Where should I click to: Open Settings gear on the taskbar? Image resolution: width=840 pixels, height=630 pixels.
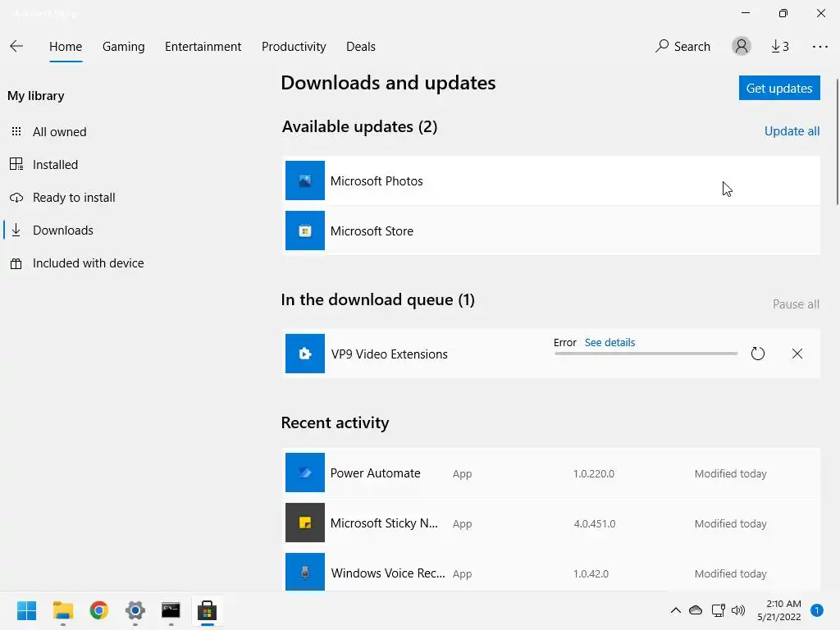pyautogui.click(x=135, y=610)
